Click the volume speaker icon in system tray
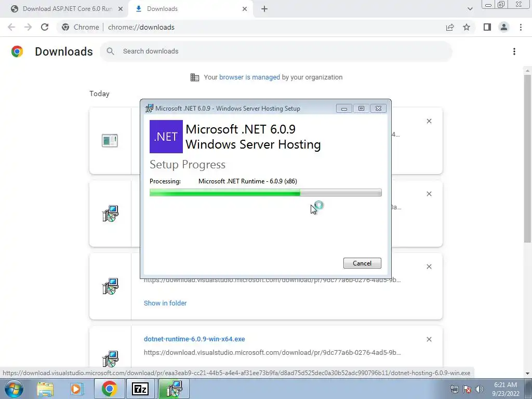 (479, 389)
